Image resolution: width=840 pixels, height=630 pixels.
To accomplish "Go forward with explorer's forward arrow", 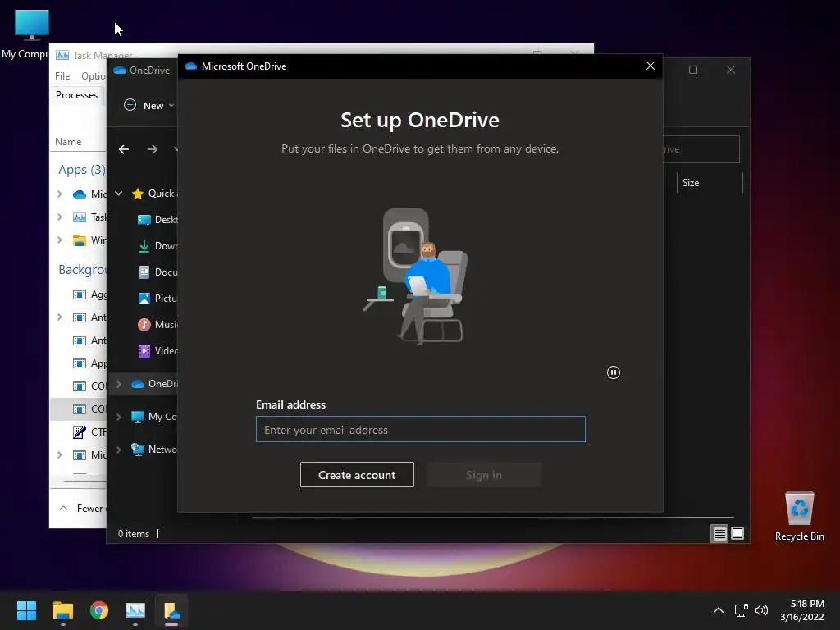I will [x=152, y=149].
